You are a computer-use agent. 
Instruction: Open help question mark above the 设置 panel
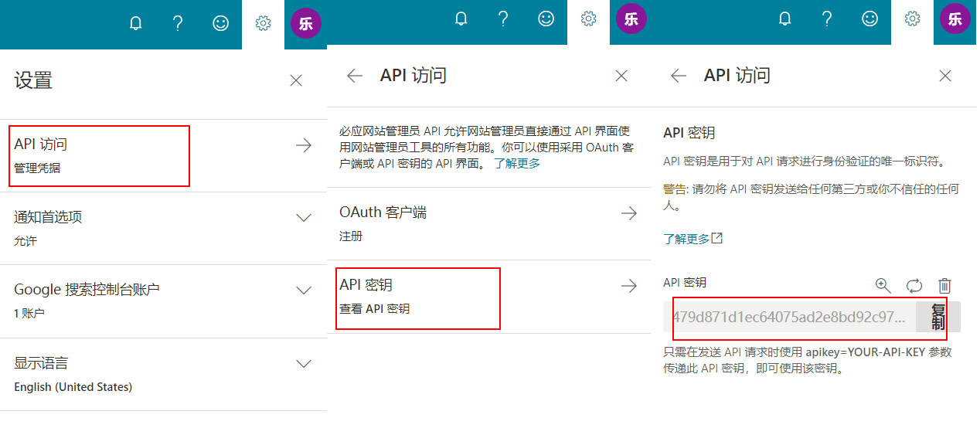tap(178, 23)
